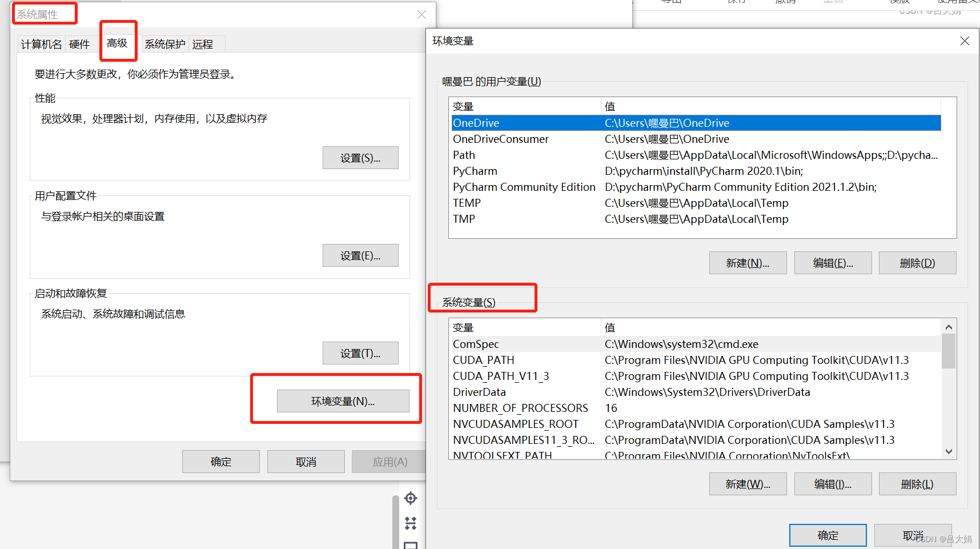Click 取消 in 系统属性 window
This screenshot has height=549, width=980.
[x=306, y=462]
